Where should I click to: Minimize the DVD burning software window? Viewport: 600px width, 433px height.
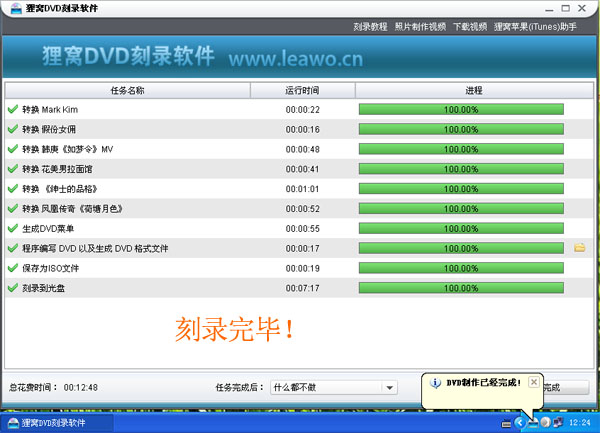point(549,8)
